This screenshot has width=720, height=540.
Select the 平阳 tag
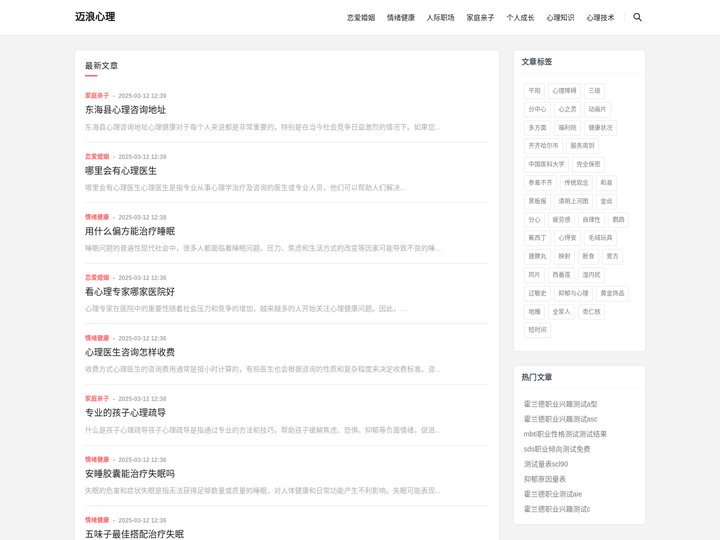[x=534, y=90]
